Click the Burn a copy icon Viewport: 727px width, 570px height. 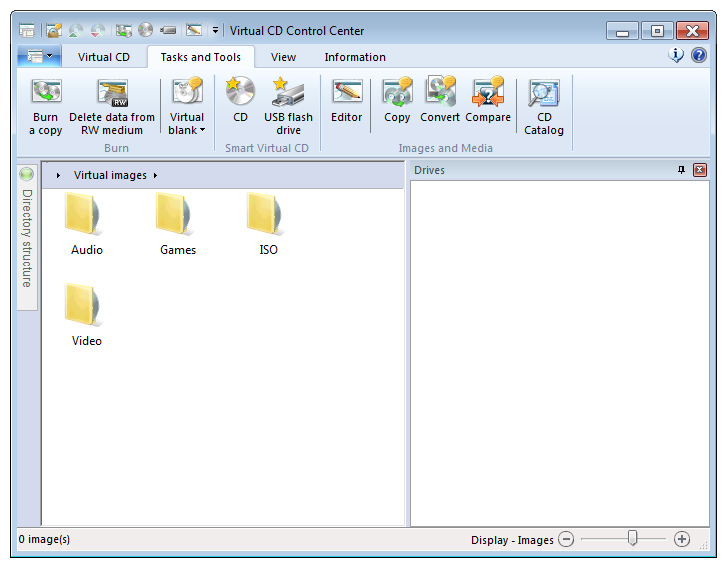(x=46, y=107)
